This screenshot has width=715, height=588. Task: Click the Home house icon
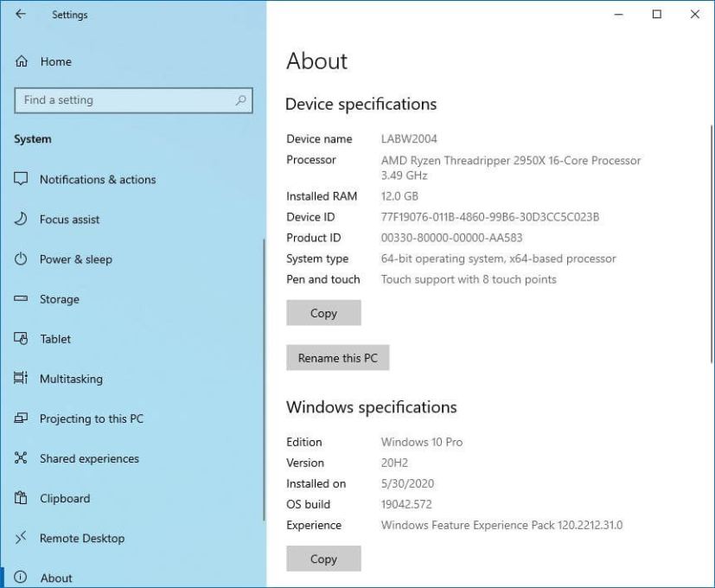click(x=22, y=61)
